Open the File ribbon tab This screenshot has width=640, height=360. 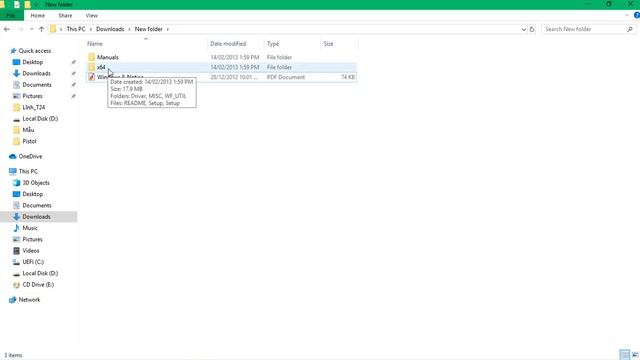pyautogui.click(x=11, y=16)
